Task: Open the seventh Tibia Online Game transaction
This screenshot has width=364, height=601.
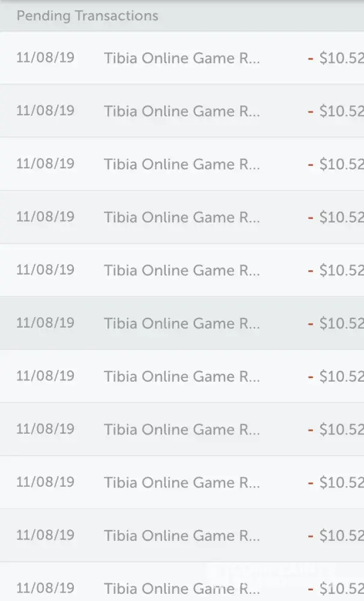Action: click(181, 376)
